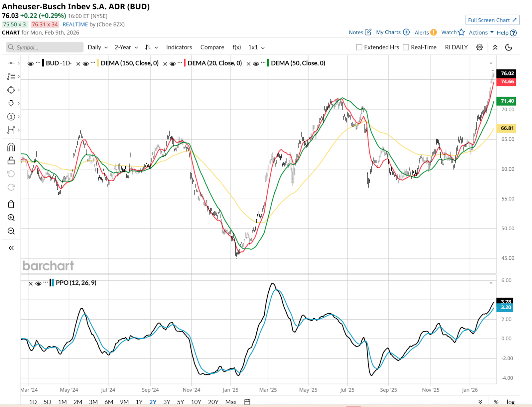532x407 pixels.
Task: Open more options for BUD series
Action: coord(38,62)
